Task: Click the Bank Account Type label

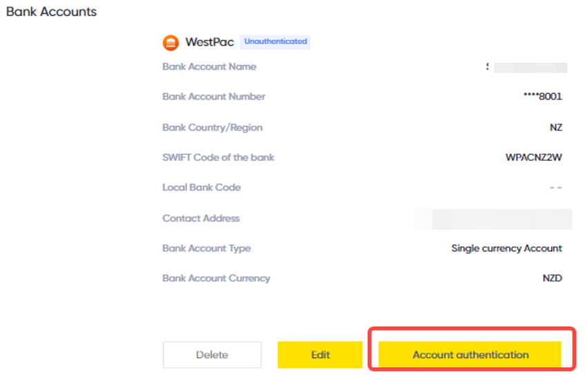Action: (x=206, y=248)
